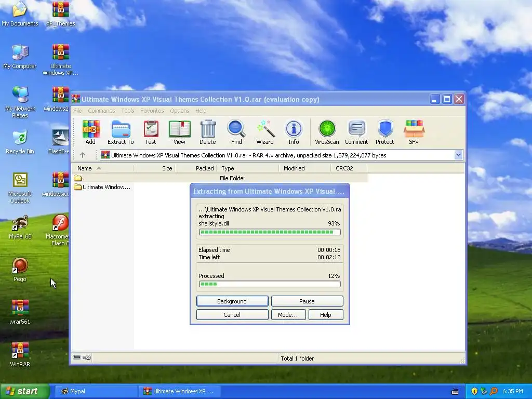Open the Find magnifier tool
The image size is (532, 399).
click(x=236, y=132)
